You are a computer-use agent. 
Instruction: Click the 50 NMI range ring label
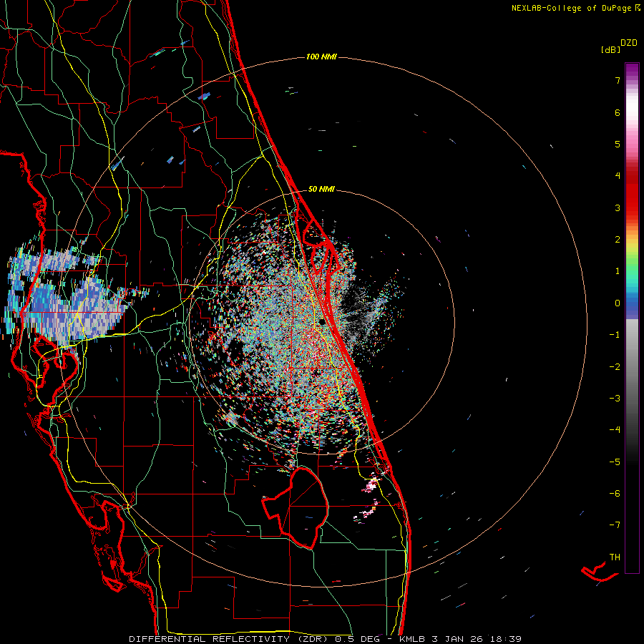[x=321, y=189]
